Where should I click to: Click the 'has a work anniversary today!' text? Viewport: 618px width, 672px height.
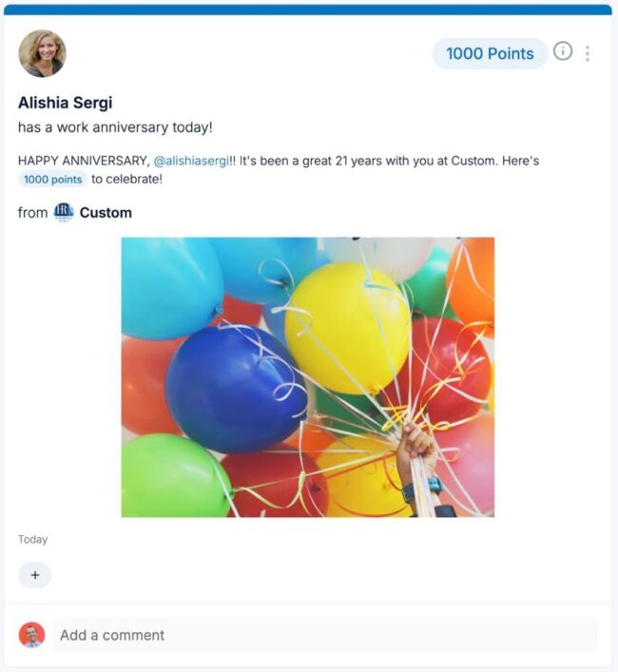click(115, 127)
